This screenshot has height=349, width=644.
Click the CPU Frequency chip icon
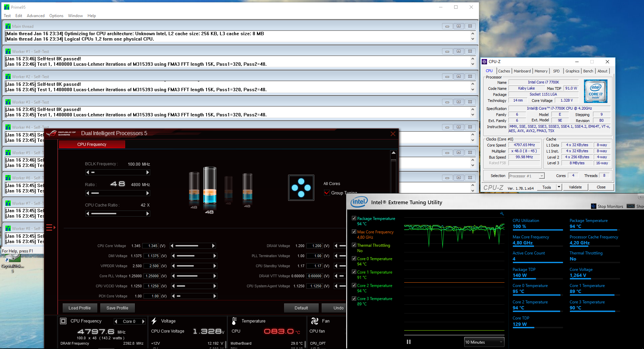(x=63, y=321)
